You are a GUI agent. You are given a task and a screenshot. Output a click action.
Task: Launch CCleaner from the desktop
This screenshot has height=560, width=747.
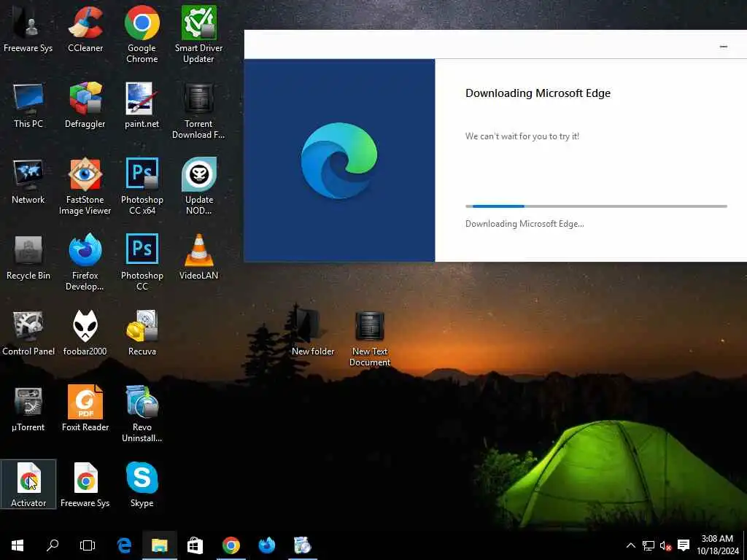[x=85, y=28]
